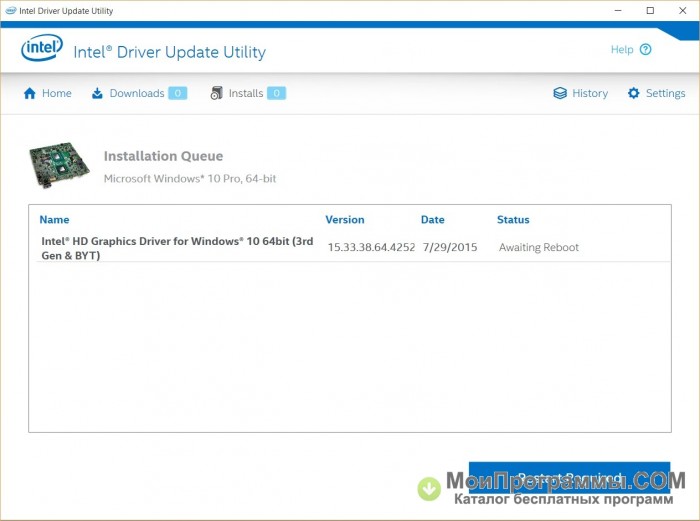Click the Home house icon
The width and height of the screenshot is (700, 521).
click(29, 93)
